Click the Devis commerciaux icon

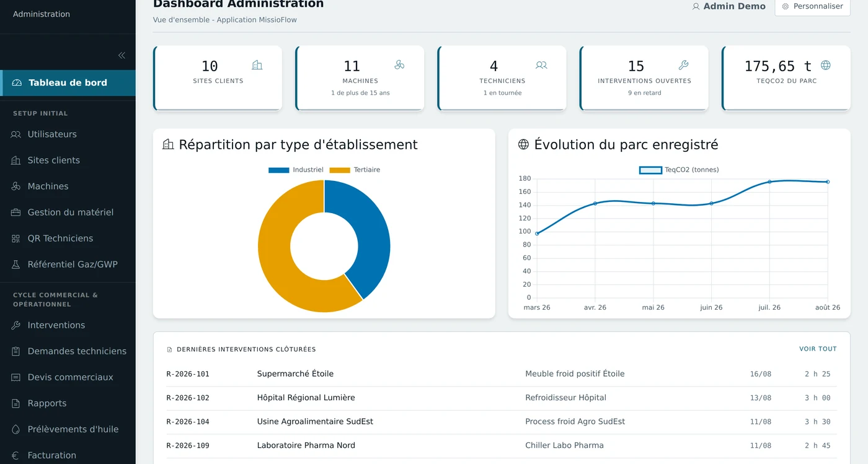coord(16,377)
